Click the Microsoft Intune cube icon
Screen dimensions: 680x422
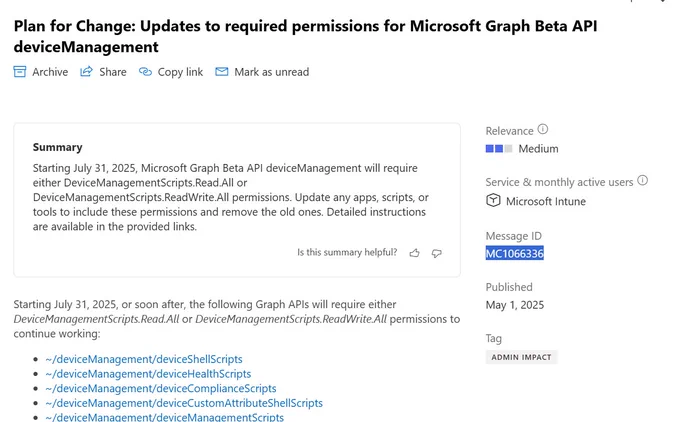(493, 201)
